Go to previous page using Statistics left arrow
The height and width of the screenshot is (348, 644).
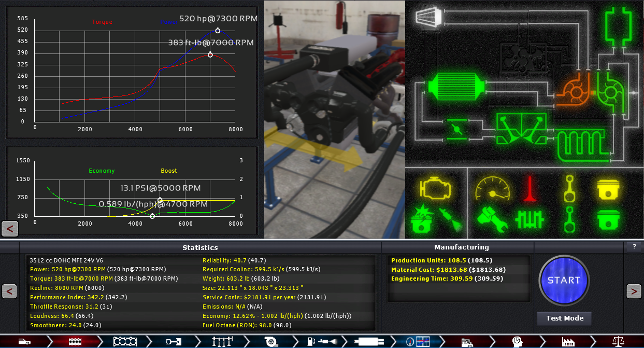click(9, 291)
